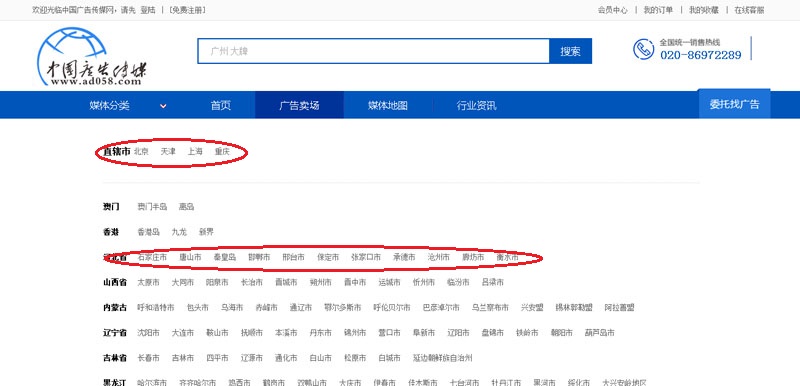
Task: Pick 大同市 in 山西省 row
Action: click(x=183, y=282)
